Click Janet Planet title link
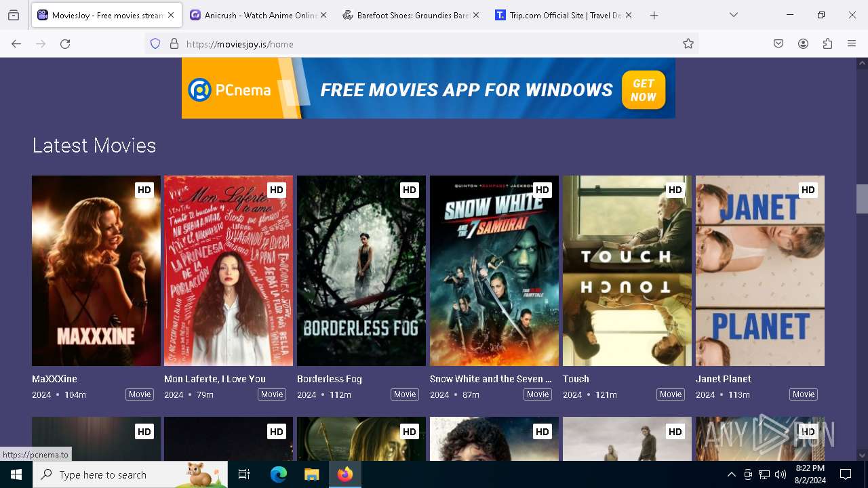 coord(724,379)
